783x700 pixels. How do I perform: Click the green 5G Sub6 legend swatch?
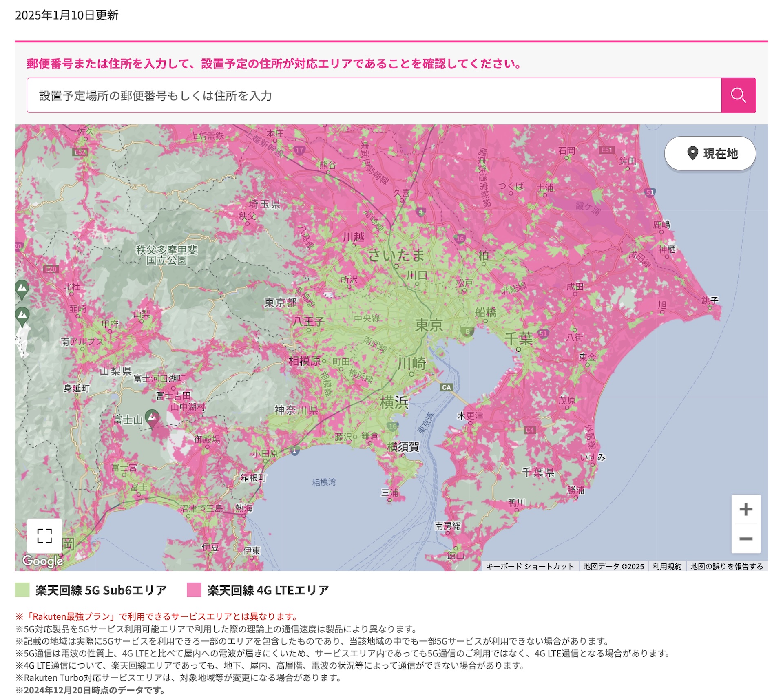coord(22,590)
